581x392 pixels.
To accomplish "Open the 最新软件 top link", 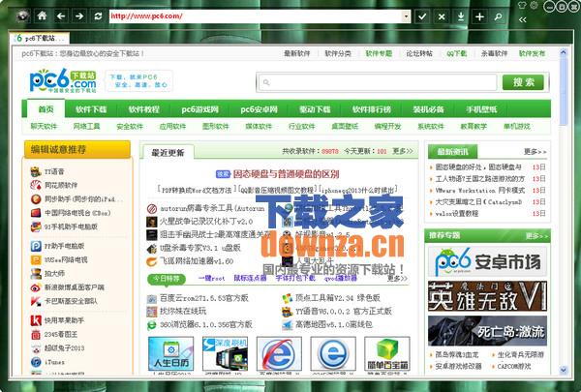I will pyautogui.click(x=297, y=53).
